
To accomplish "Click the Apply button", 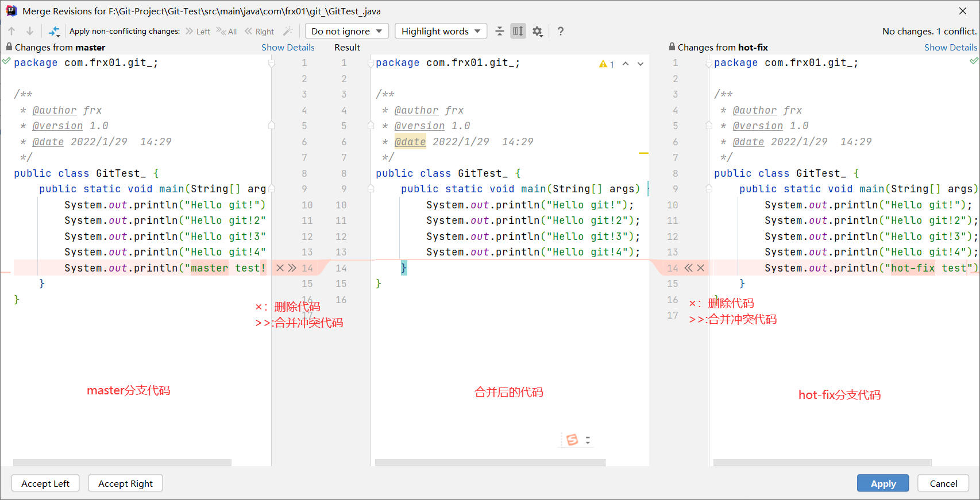I will 883,483.
